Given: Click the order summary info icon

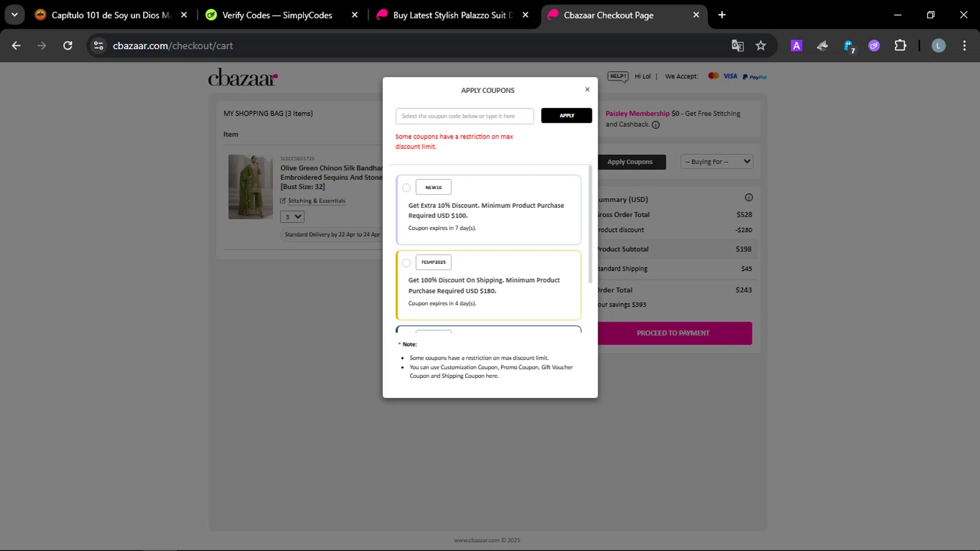Looking at the screenshot, I should tap(749, 197).
